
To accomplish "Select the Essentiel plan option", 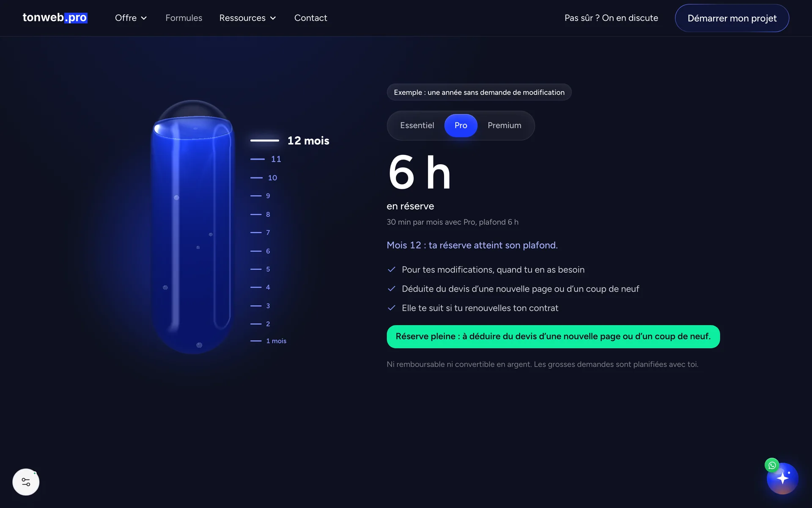I will (x=417, y=125).
